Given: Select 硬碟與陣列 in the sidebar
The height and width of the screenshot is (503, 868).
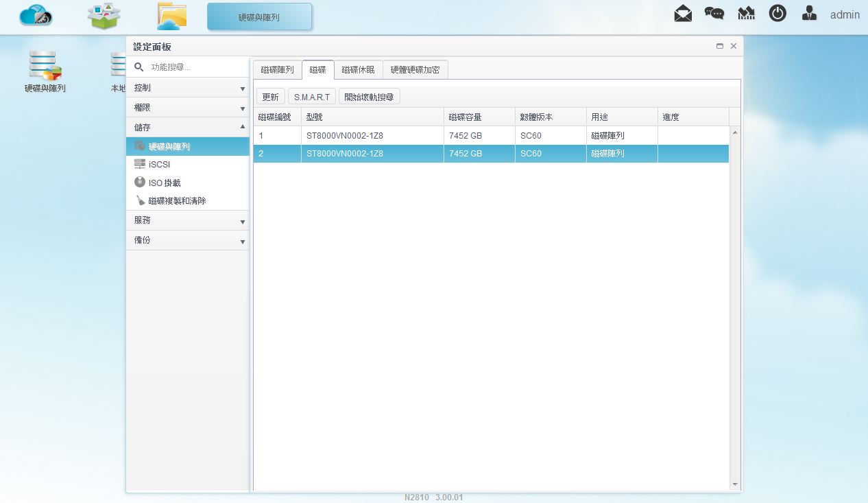Looking at the screenshot, I should [188, 146].
